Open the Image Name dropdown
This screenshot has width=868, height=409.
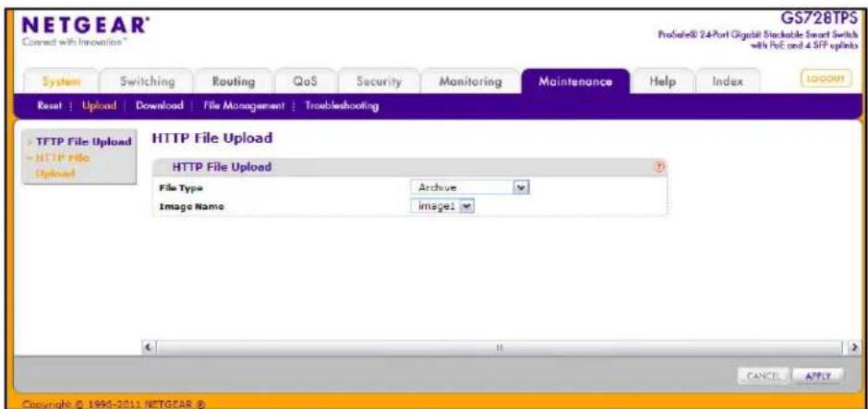coord(443,206)
